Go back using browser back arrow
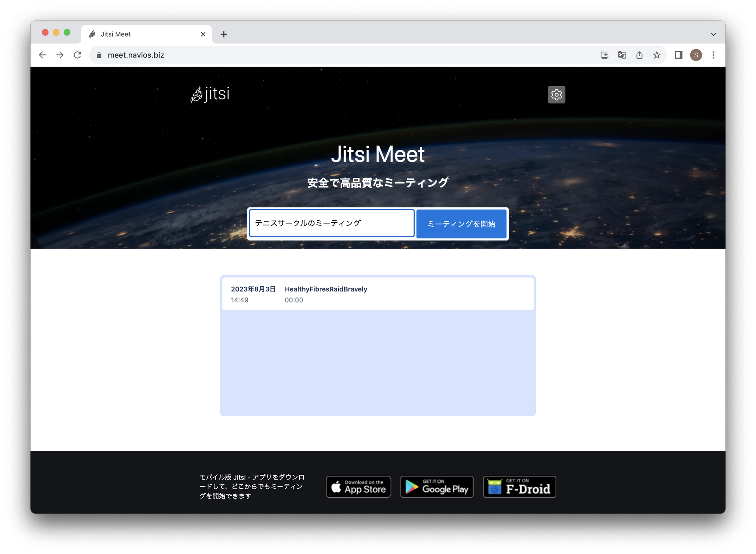 43,55
